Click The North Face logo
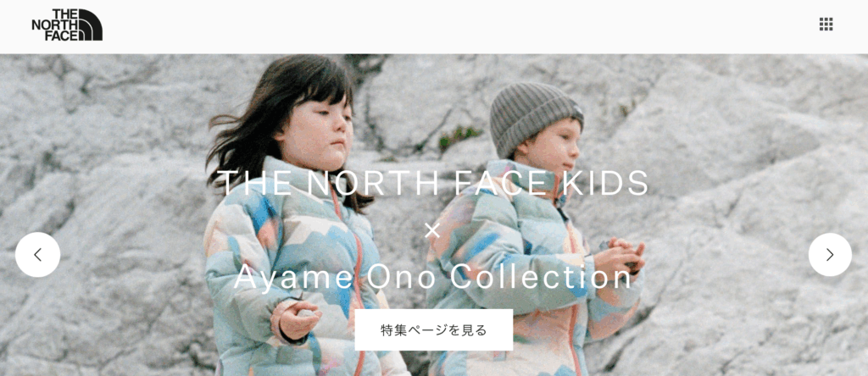 tap(67, 25)
